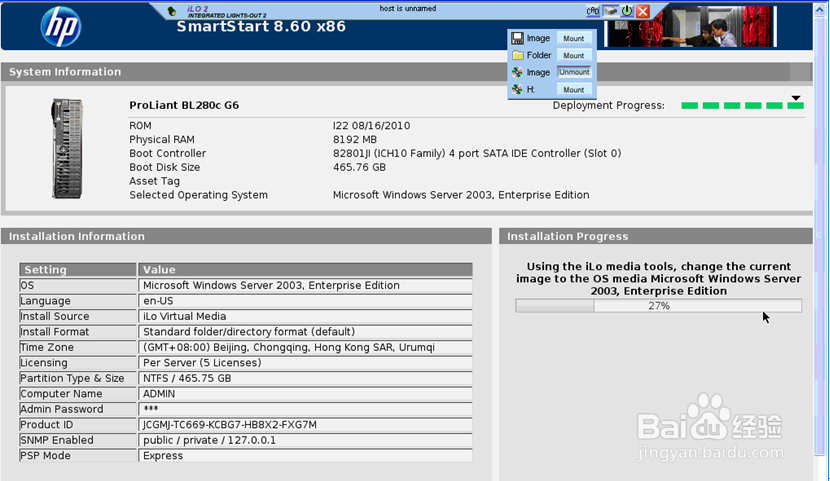
Task: Click 'Per Server (5 Licenses)' cell
Action: pos(305,362)
